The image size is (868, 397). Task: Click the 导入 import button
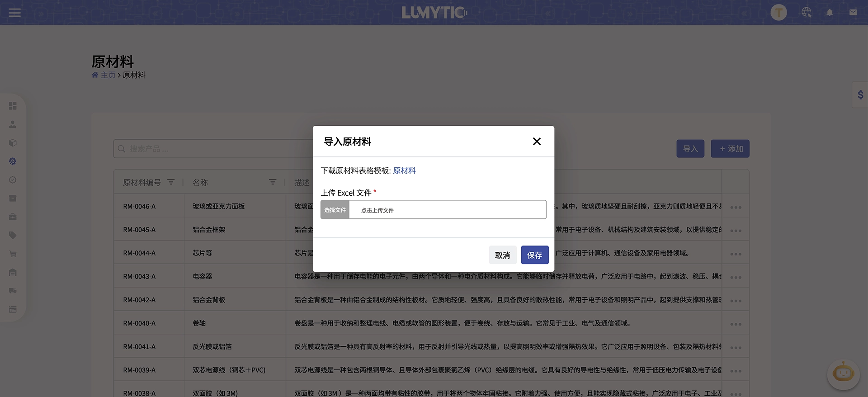point(690,149)
